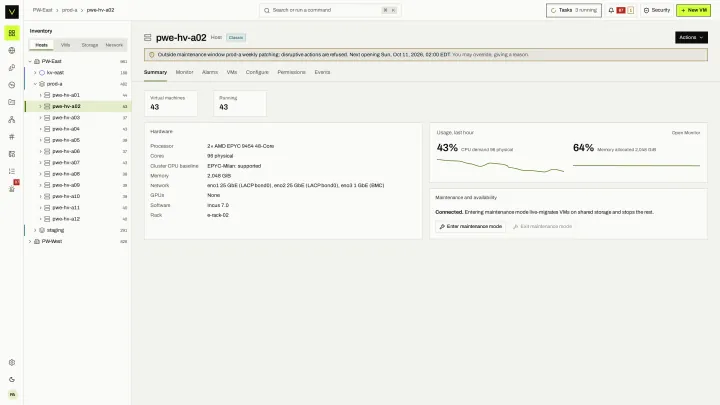This screenshot has height=405, width=720.
Task: Click the CPU usage sparkline chart
Action: point(500,165)
